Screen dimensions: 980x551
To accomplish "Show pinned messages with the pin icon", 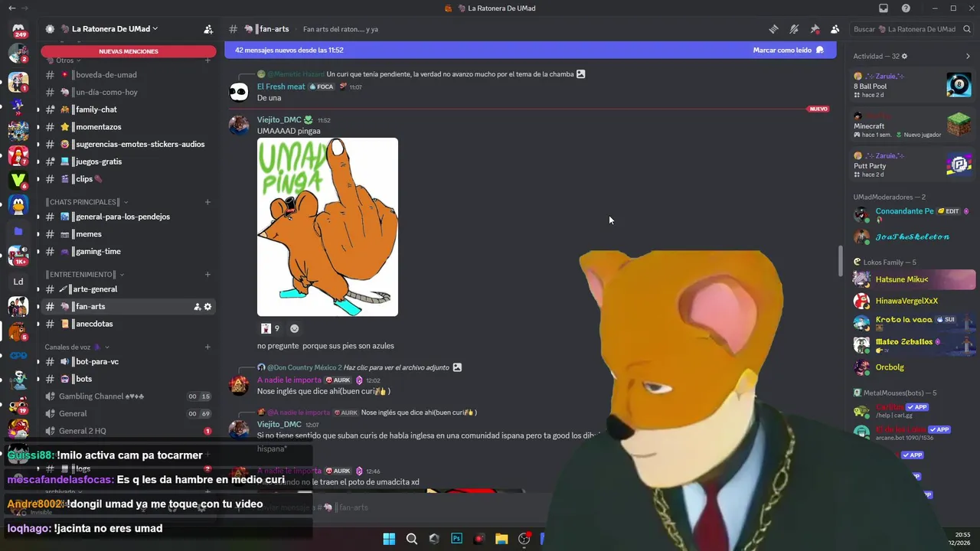I will [815, 29].
